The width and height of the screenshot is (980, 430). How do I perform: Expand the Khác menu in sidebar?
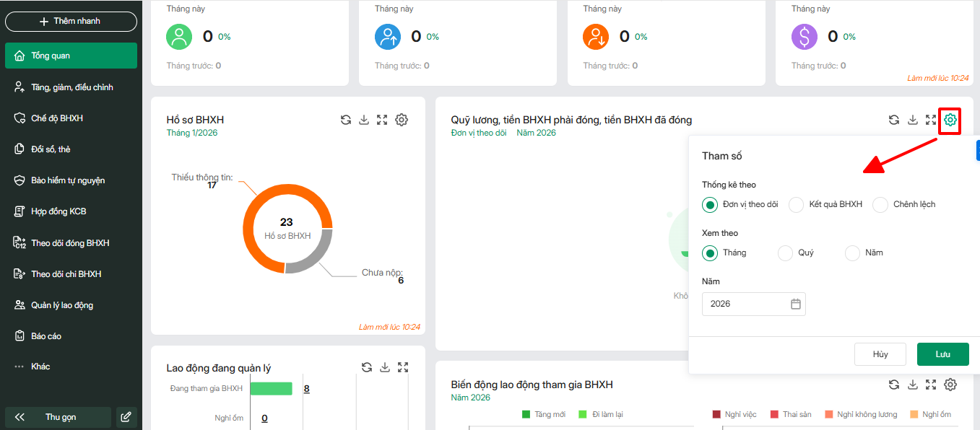pos(40,367)
